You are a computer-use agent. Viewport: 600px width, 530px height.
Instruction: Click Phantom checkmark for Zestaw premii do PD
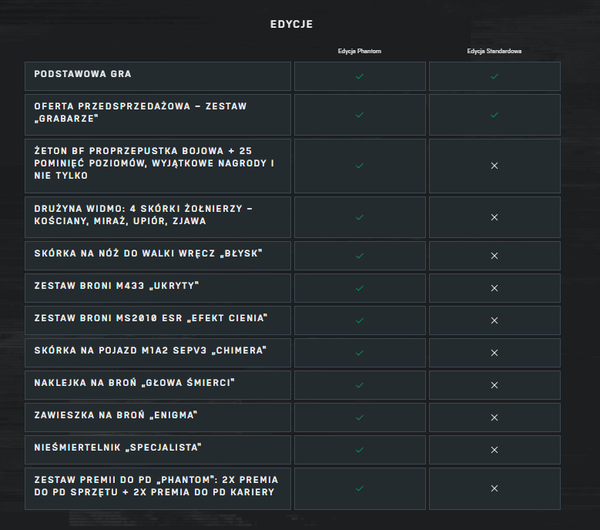[359, 488]
